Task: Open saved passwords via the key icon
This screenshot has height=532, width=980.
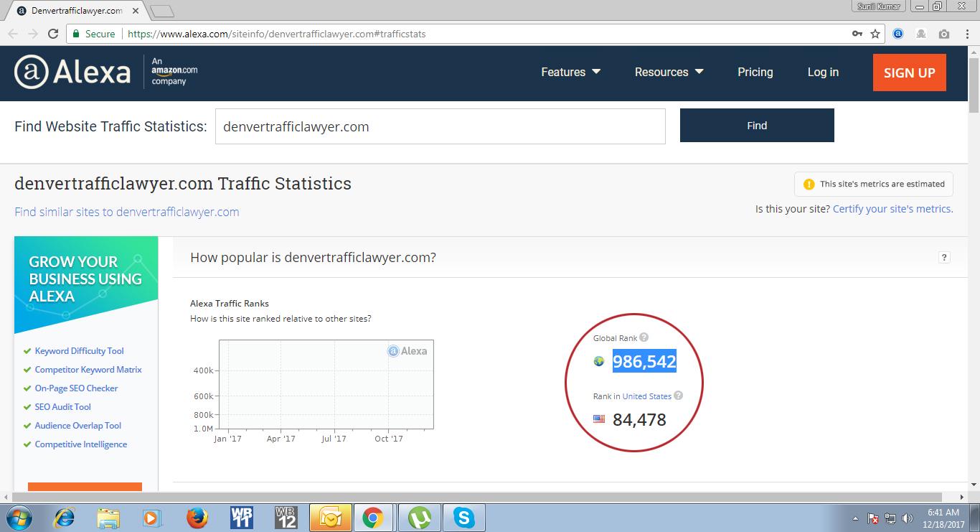Action: [857, 33]
